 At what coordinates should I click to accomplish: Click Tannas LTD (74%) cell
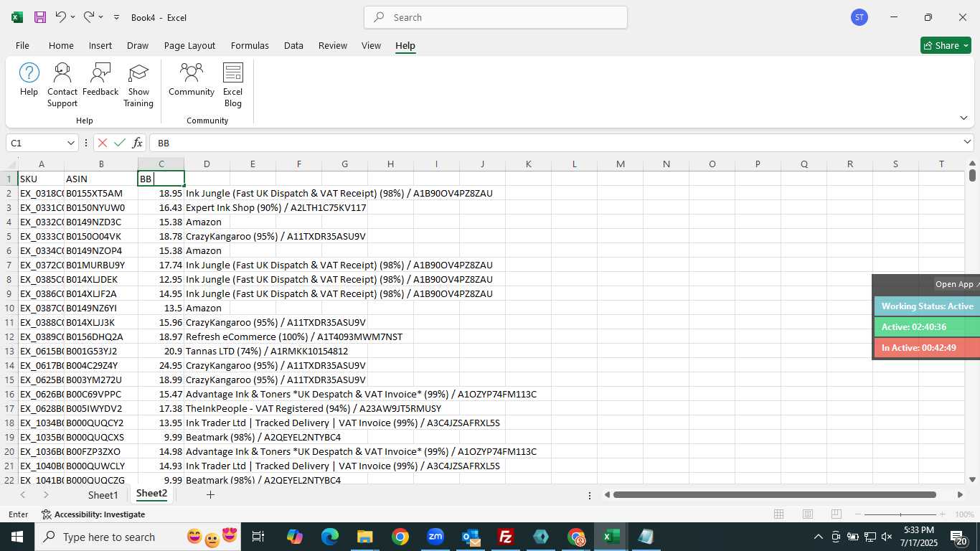(x=266, y=351)
